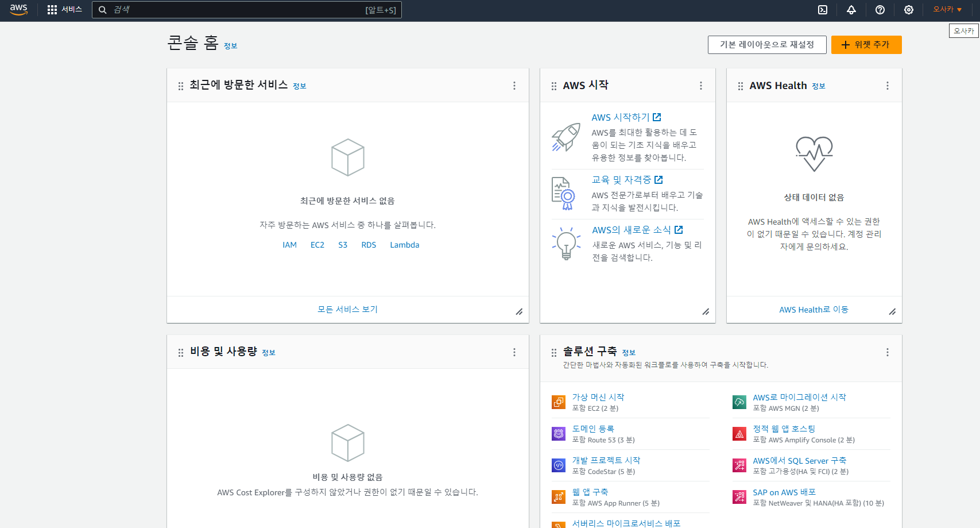Open the 교육 및 자격증 link

pyautogui.click(x=627, y=180)
